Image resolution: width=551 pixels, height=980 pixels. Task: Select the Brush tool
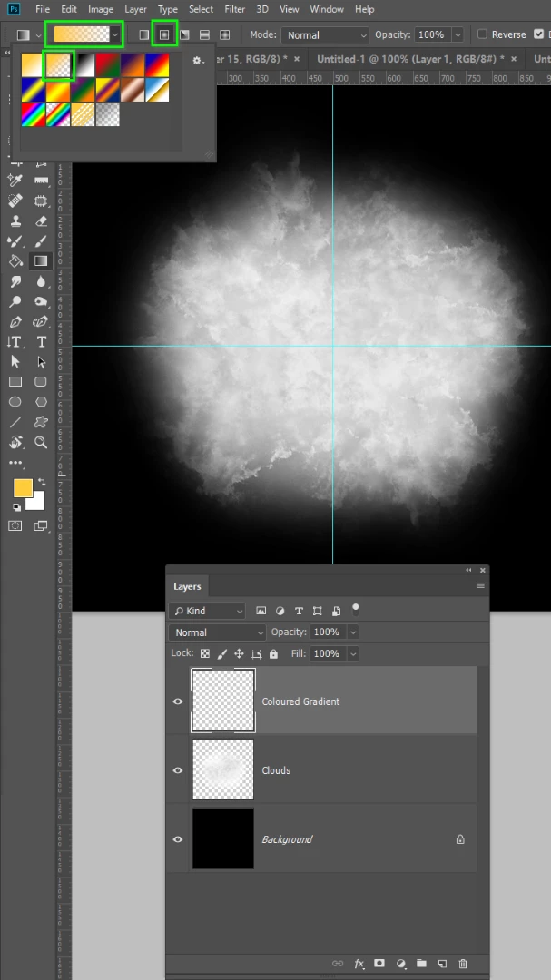point(41,241)
